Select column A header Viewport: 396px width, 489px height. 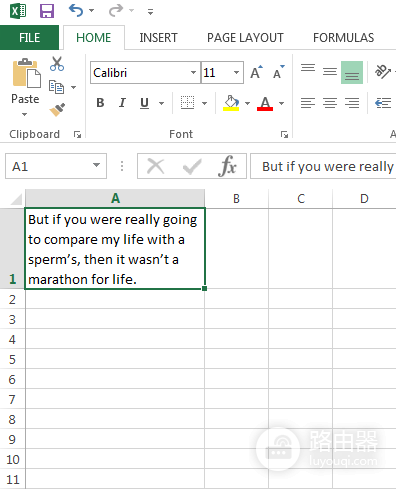[115, 199]
